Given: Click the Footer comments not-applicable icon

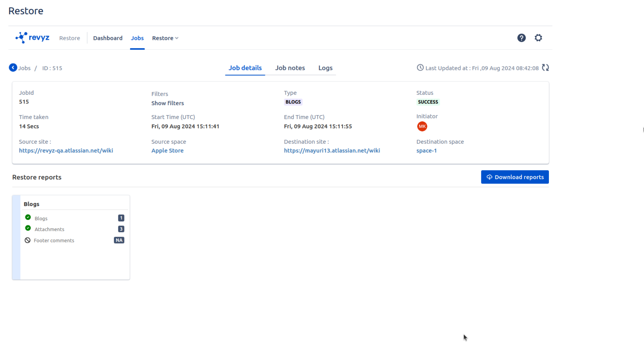Looking at the screenshot, I should point(28,240).
